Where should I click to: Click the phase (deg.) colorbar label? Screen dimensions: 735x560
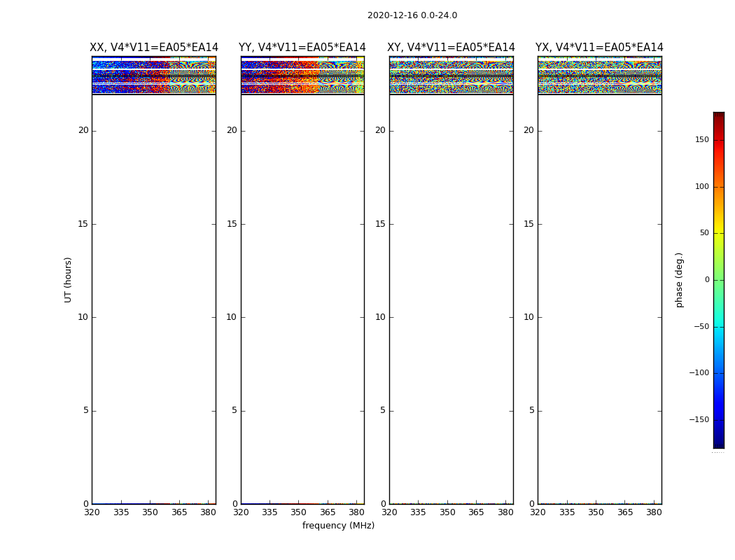pyautogui.click(x=679, y=279)
